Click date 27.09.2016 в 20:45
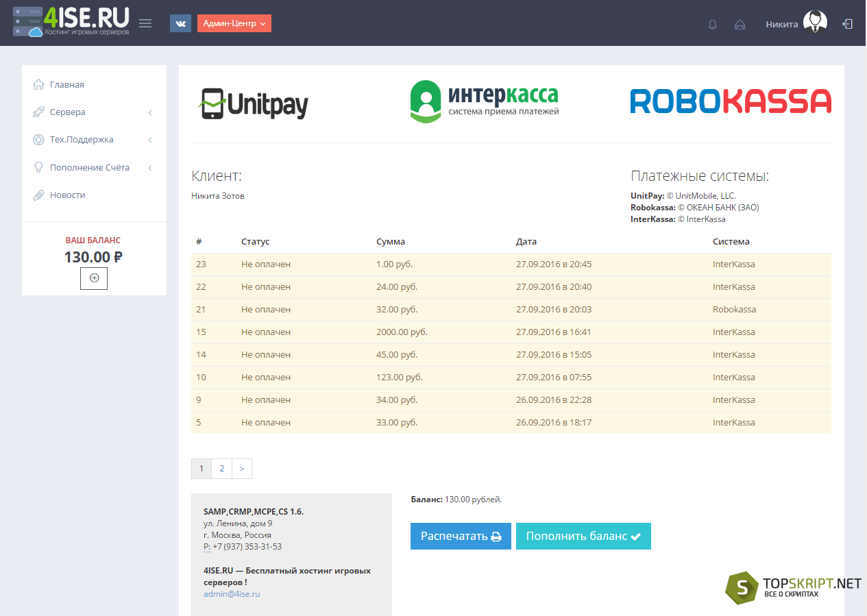The image size is (867, 616). 554,264
